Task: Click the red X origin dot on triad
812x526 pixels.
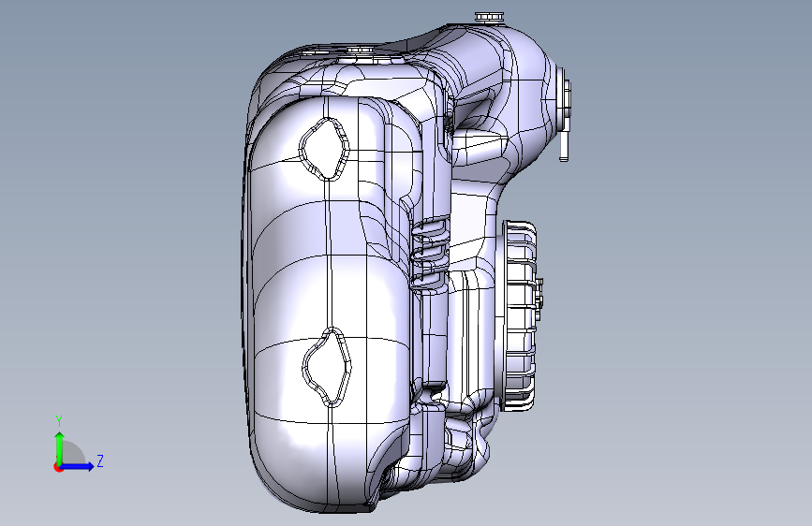Action: pyautogui.click(x=58, y=467)
